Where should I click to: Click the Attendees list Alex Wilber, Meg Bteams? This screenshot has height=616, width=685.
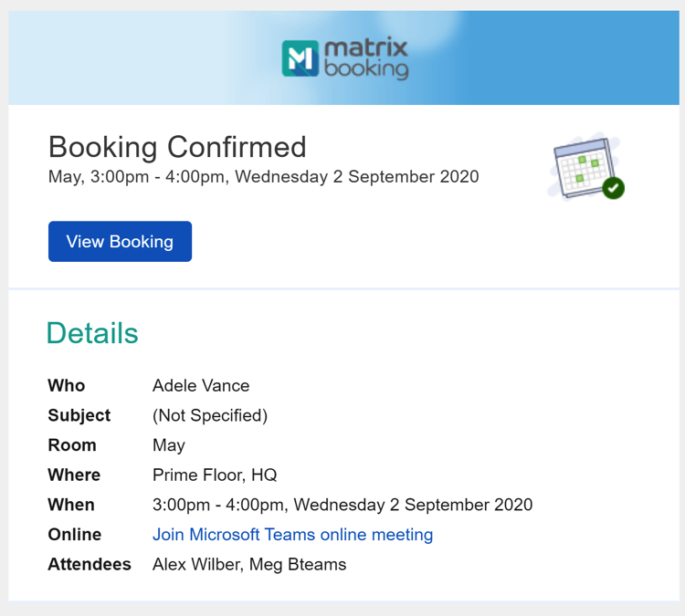pos(249,565)
